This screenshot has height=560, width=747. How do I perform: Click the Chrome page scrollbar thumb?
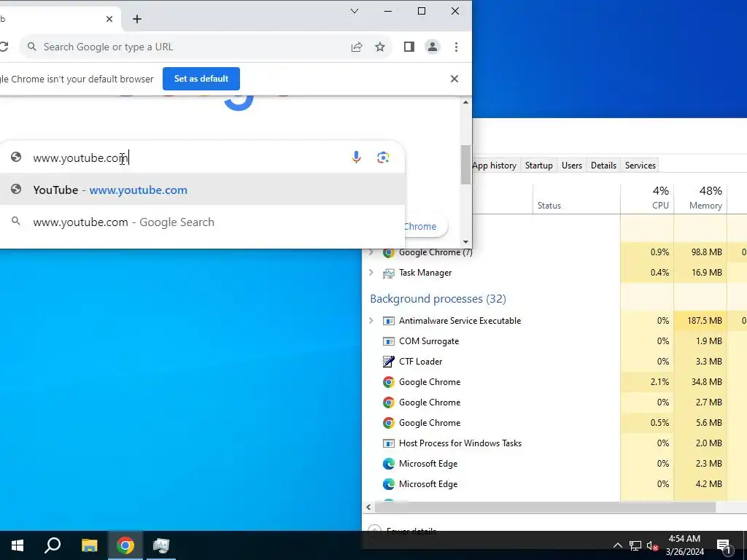465,165
